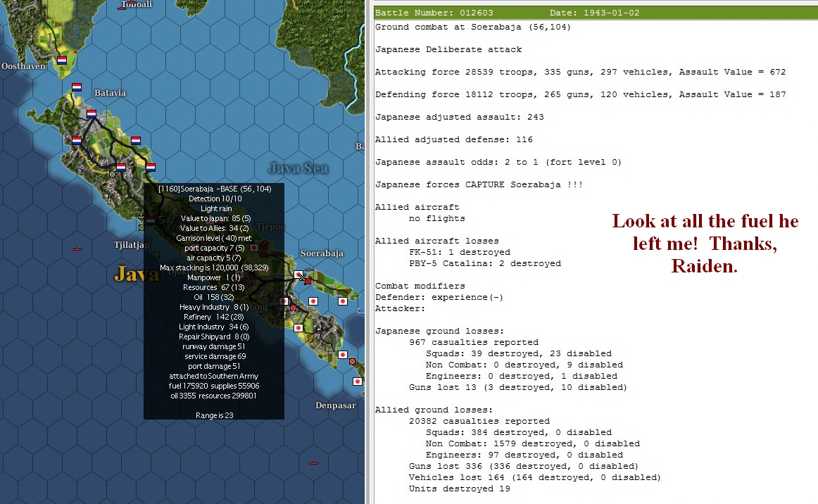The height and width of the screenshot is (504, 818).
Task: Click the Java Sea map label
Action: [x=298, y=168]
